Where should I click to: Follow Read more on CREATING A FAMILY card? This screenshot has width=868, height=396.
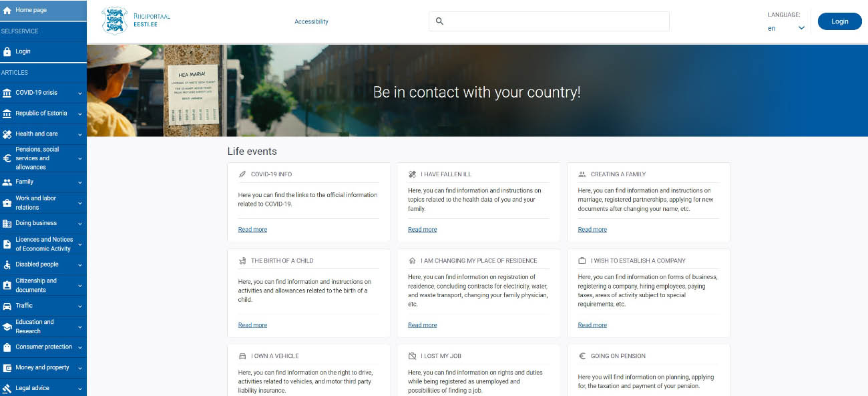coord(592,230)
